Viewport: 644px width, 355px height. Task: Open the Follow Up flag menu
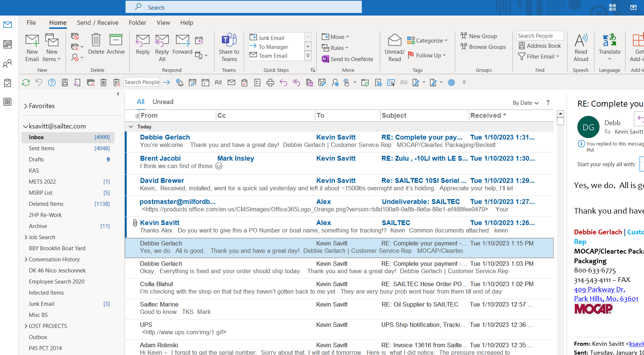pos(427,56)
